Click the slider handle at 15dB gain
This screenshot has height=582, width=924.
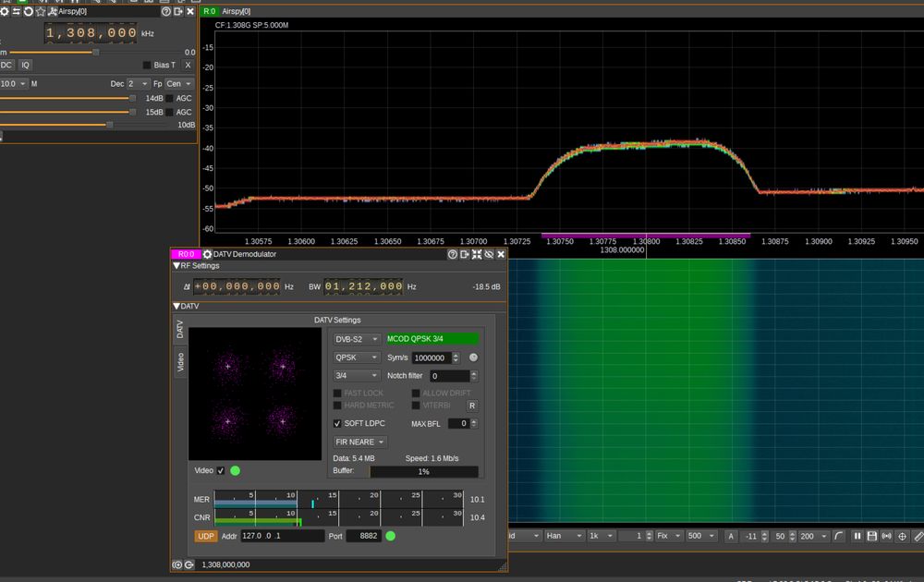[x=132, y=112]
